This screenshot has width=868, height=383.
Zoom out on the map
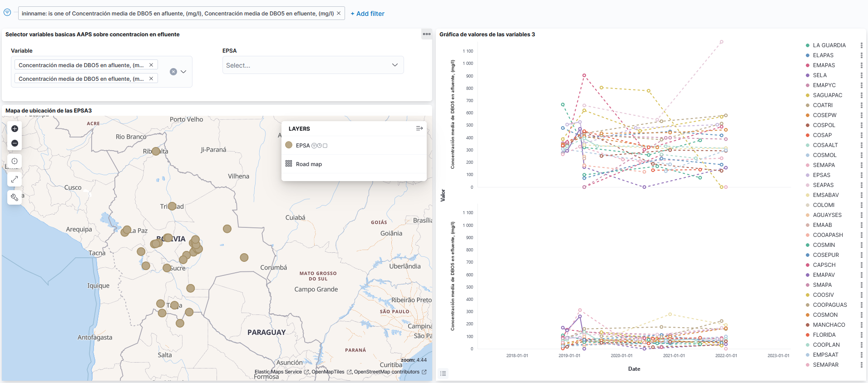[x=15, y=143]
